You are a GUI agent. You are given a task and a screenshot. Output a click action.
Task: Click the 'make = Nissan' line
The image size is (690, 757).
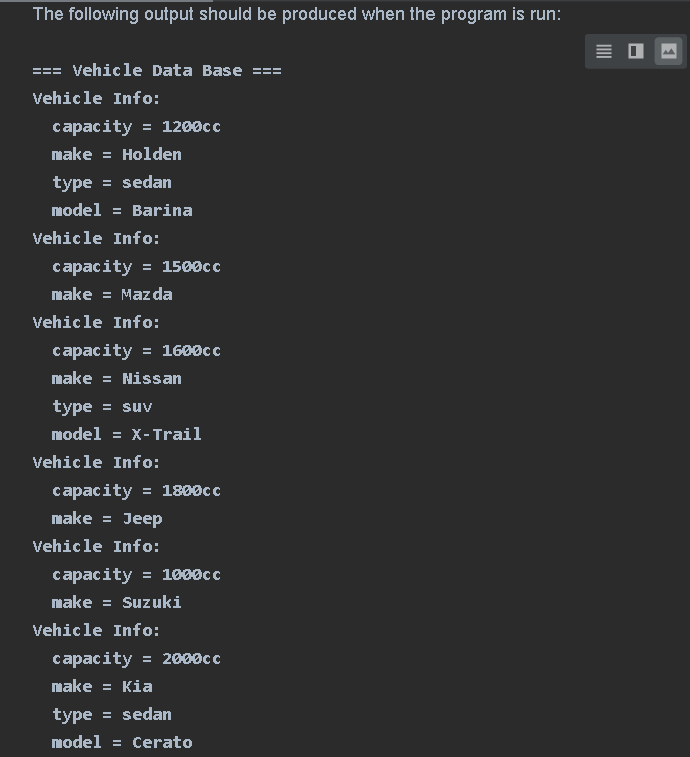(x=117, y=378)
